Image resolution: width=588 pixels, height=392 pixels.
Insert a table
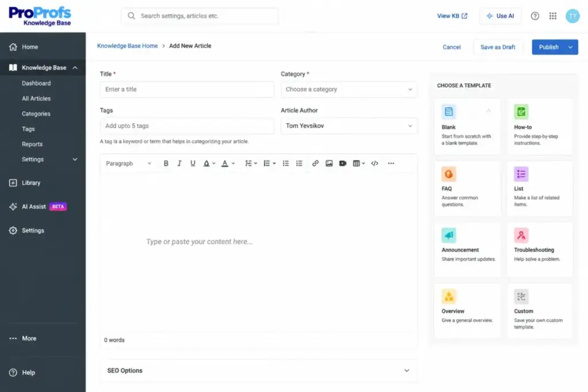click(x=356, y=164)
